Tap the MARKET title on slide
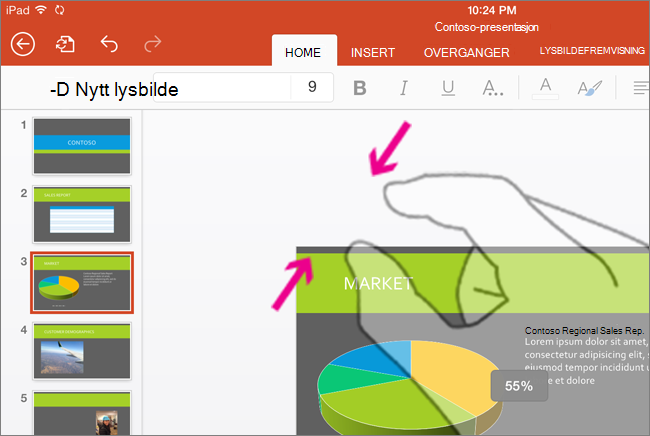This screenshot has width=650, height=436. pos(378,284)
